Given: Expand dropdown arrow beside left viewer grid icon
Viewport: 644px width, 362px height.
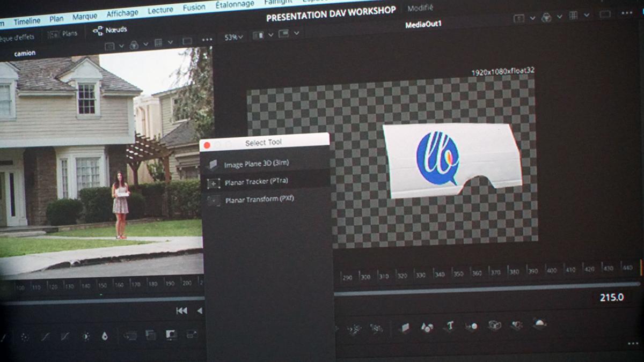Looking at the screenshot, I should pos(170,42).
